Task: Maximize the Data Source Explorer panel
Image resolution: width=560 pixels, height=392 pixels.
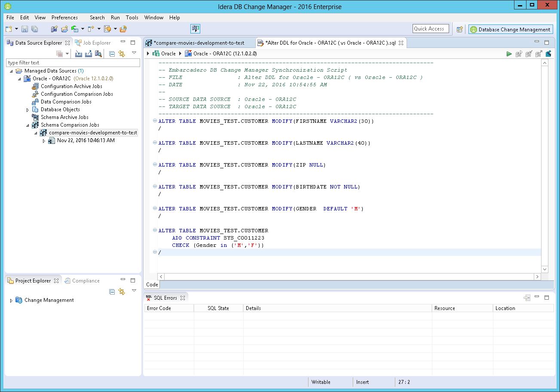Action: 133,43
